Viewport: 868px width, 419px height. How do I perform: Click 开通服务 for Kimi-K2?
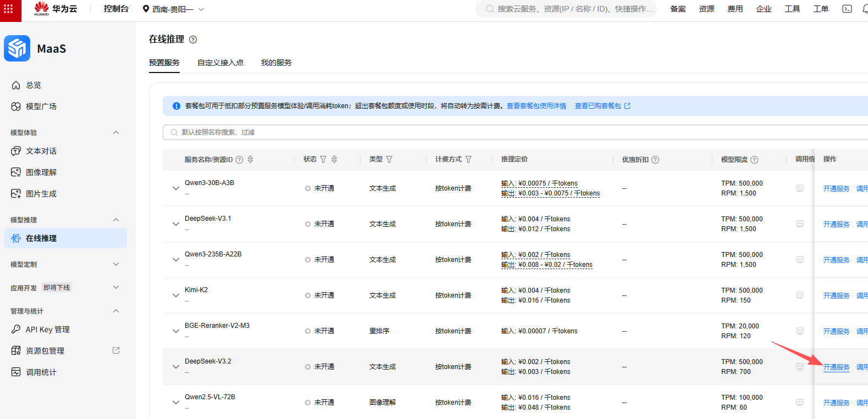pos(836,295)
